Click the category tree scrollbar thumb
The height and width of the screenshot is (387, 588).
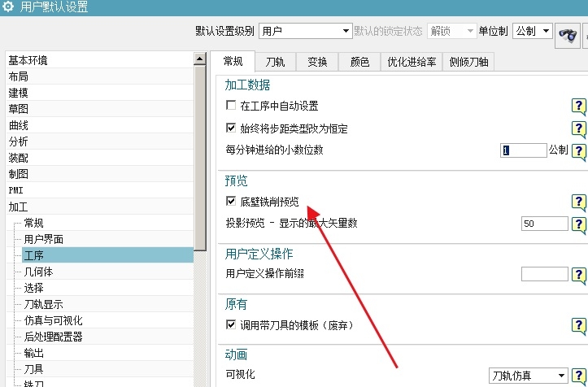click(x=200, y=158)
